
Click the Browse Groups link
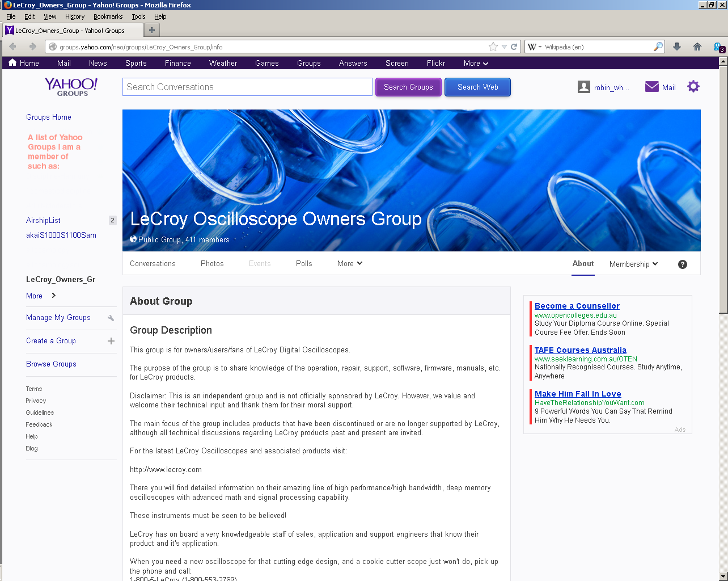coord(51,364)
